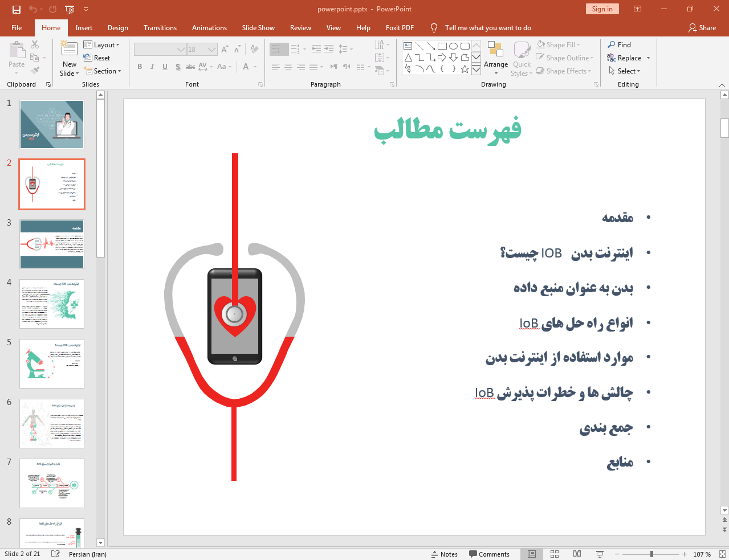The width and height of the screenshot is (729, 560).
Task: Open the Design tab
Action: pyautogui.click(x=117, y=28)
